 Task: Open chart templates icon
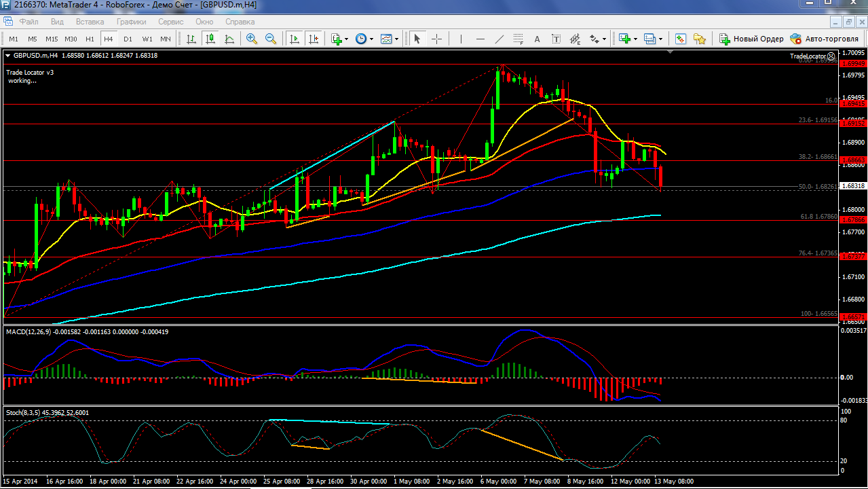386,39
